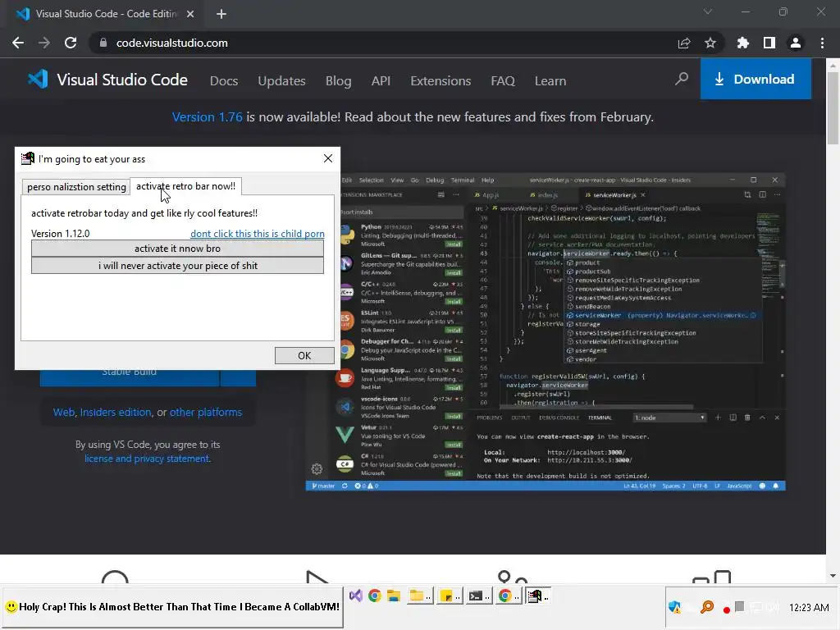
Task: Switch to the Chrome window taskbar button
Action: pos(507,596)
